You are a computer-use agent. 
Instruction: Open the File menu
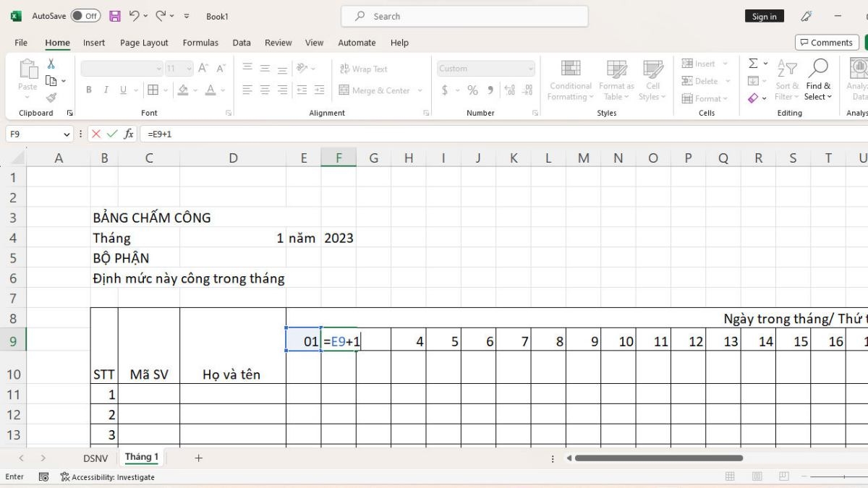click(21, 43)
